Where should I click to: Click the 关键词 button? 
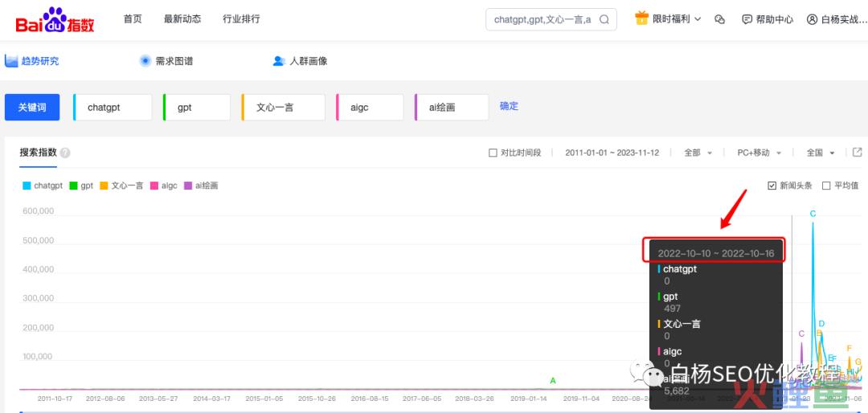31,108
